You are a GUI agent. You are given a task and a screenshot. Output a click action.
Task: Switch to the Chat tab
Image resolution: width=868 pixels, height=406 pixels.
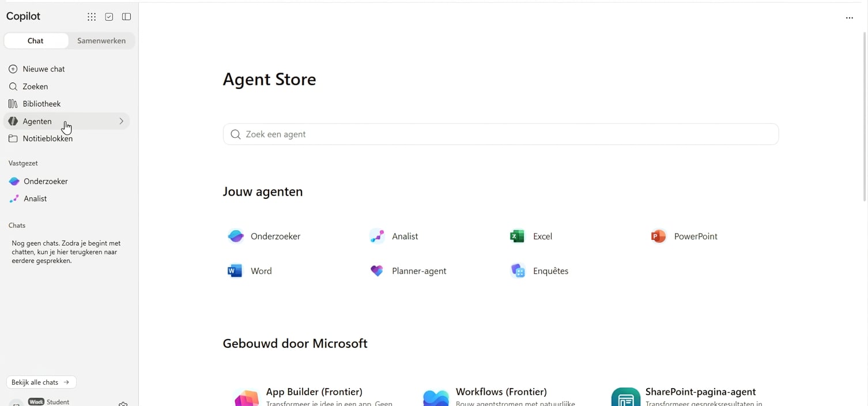coord(36,41)
